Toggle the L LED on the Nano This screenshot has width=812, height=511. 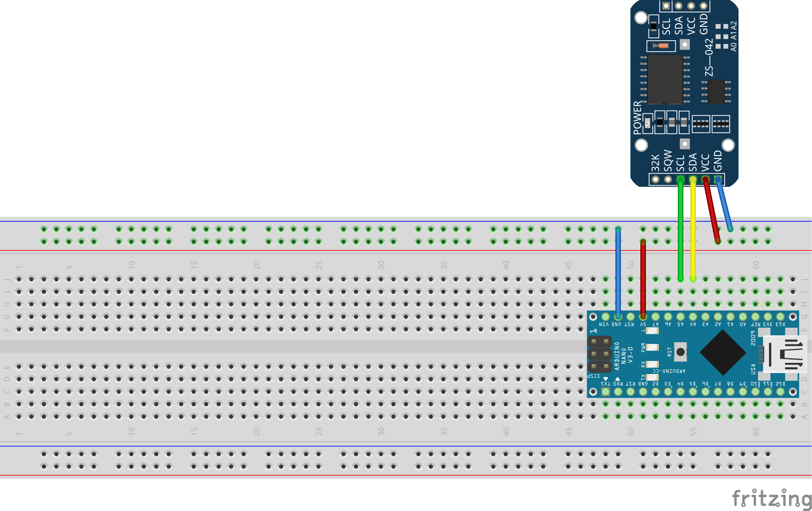(652, 330)
